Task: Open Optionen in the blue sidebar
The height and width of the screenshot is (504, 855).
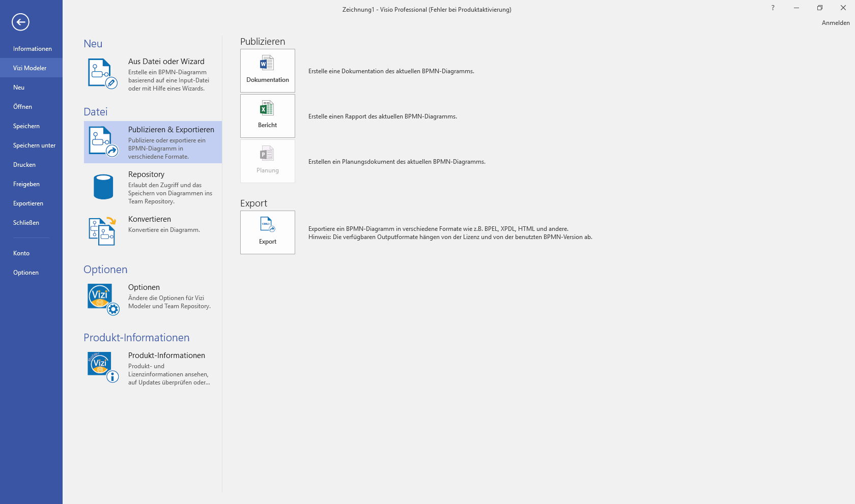Action: [x=31, y=273]
